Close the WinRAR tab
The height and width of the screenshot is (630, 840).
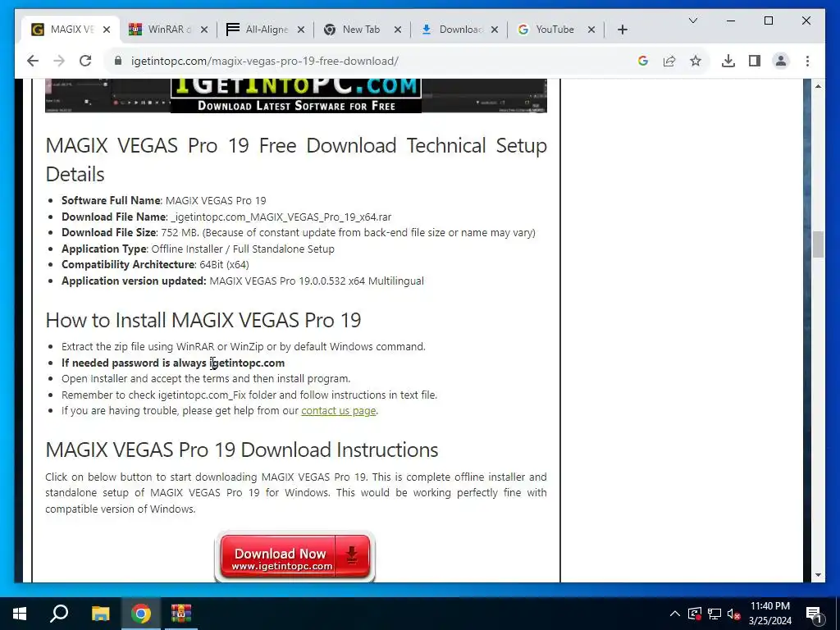(203, 30)
